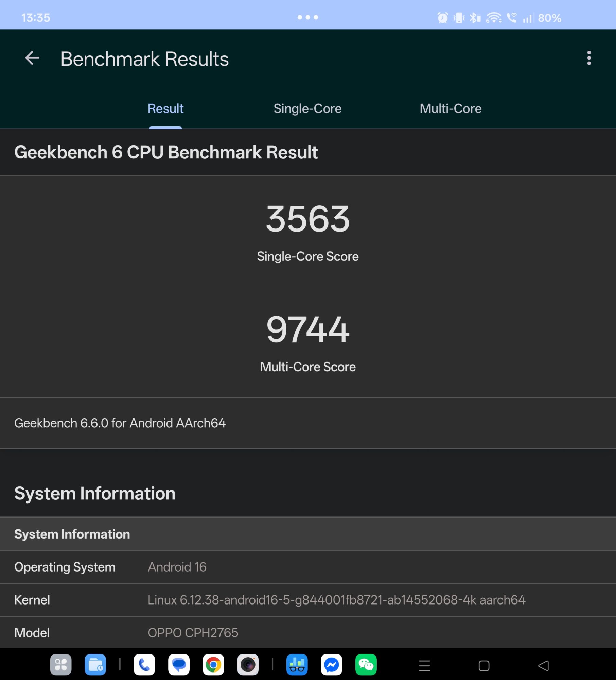Tap the multi-core score value 9744
The width and height of the screenshot is (616, 680).
[x=307, y=329]
